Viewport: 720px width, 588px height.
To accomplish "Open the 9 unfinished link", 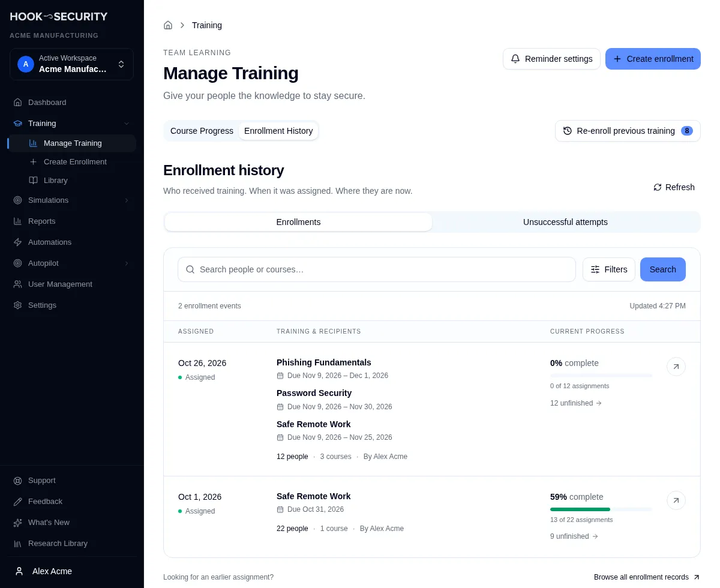I will coord(574,536).
